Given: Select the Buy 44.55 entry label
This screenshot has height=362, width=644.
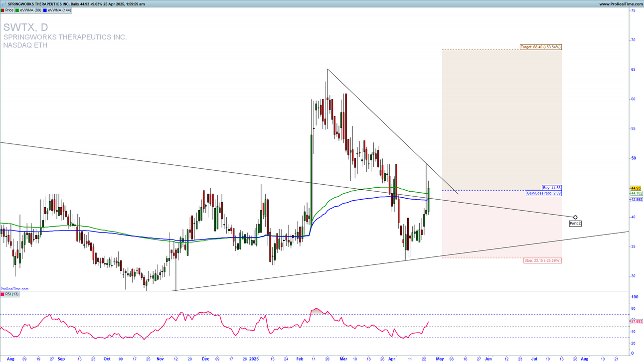Looking at the screenshot, I should [x=552, y=188].
